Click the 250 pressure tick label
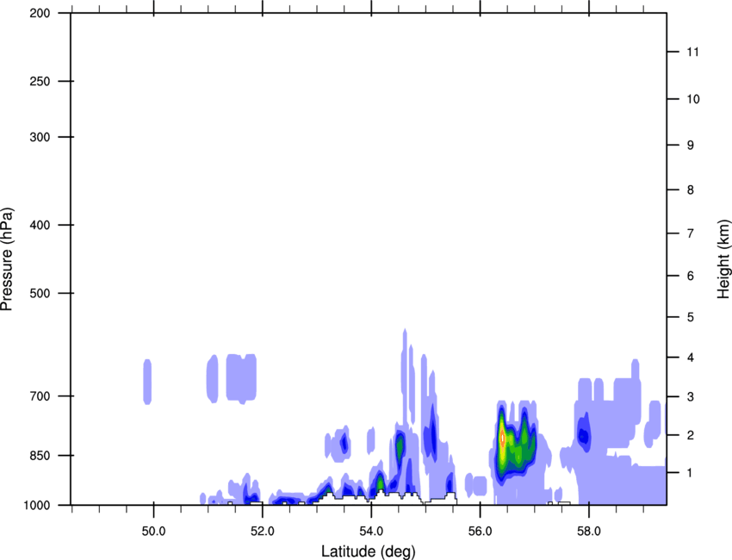732x560 pixels. [40, 81]
